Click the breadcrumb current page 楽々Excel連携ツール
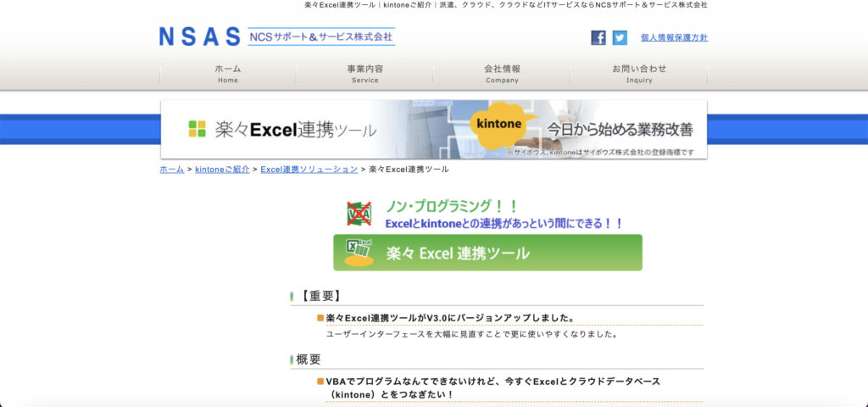Screen dimensions: 868x407 pos(409,170)
